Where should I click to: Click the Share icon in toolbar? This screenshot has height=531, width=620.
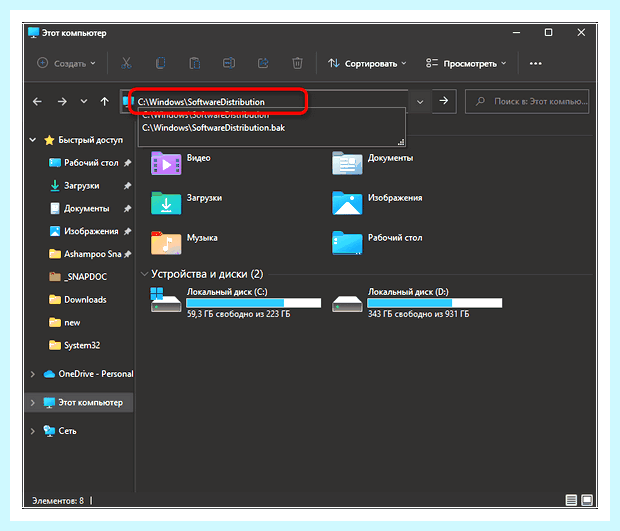263,63
